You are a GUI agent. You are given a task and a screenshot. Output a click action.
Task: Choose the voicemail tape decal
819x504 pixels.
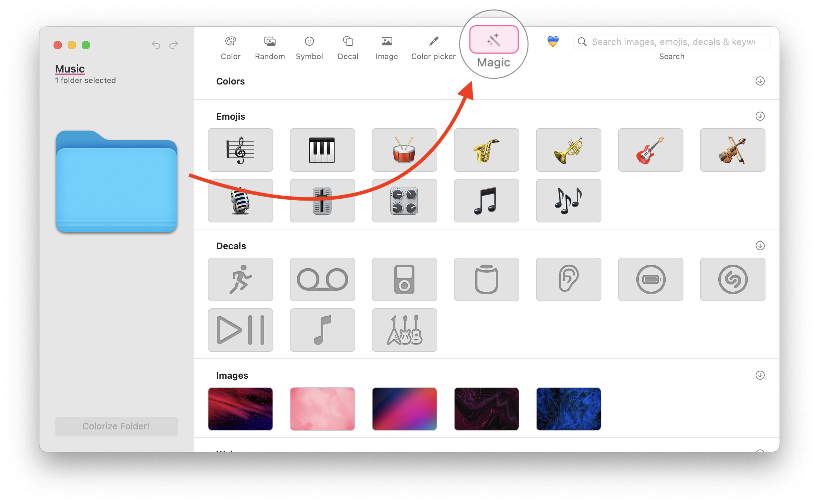click(x=322, y=279)
